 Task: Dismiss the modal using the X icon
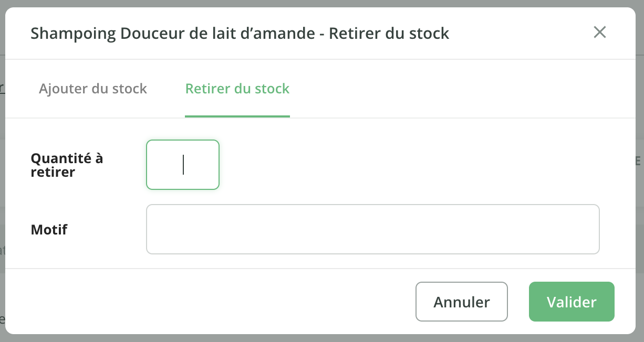click(x=599, y=33)
